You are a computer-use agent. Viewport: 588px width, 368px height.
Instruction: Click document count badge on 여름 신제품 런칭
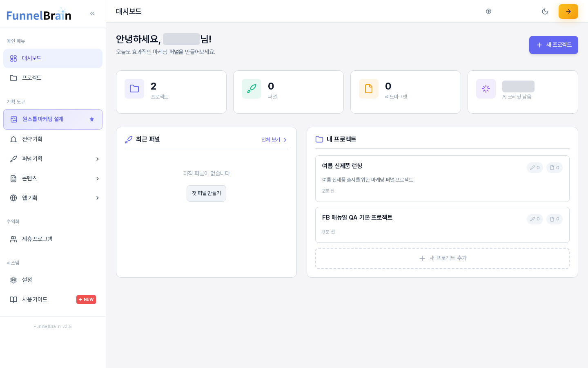pos(555,168)
